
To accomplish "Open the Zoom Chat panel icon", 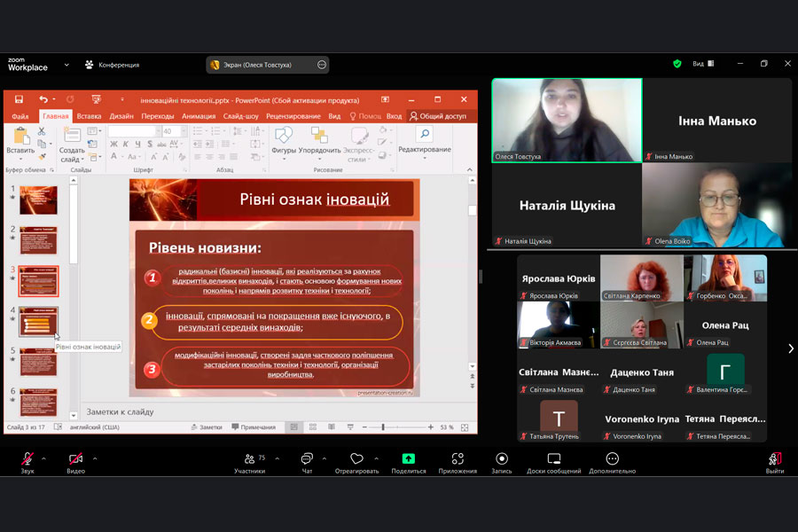I will [306, 459].
